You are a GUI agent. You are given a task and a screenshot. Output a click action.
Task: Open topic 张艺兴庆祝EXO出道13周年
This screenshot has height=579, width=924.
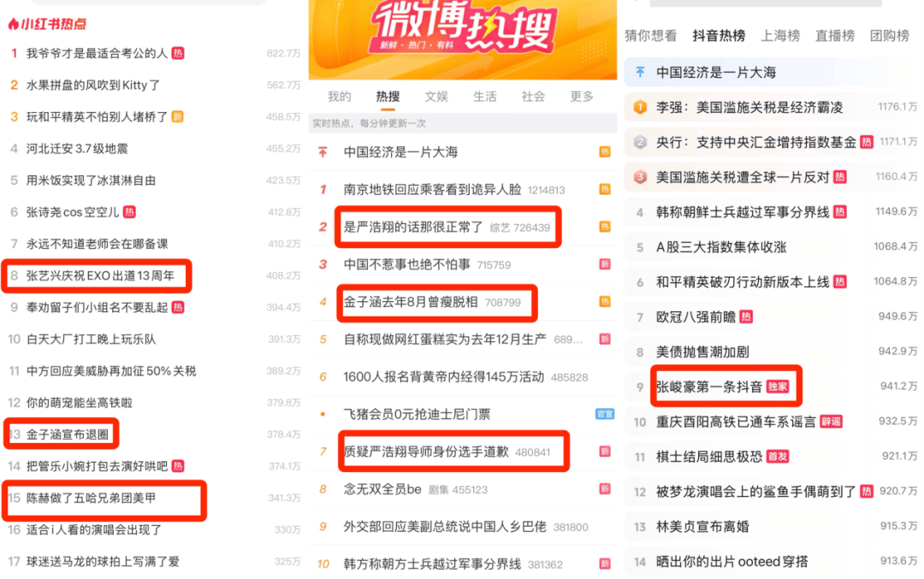tap(100, 275)
